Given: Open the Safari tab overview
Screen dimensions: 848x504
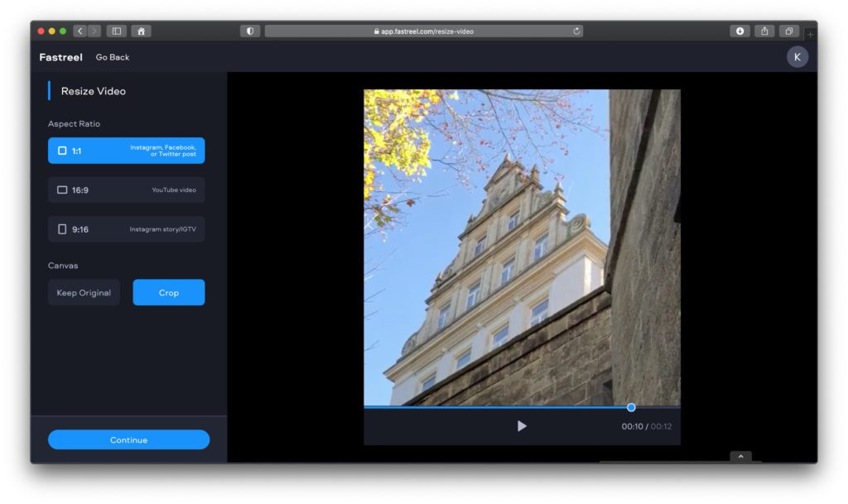Looking at the screenshot, I should click(x=788, y=30).
